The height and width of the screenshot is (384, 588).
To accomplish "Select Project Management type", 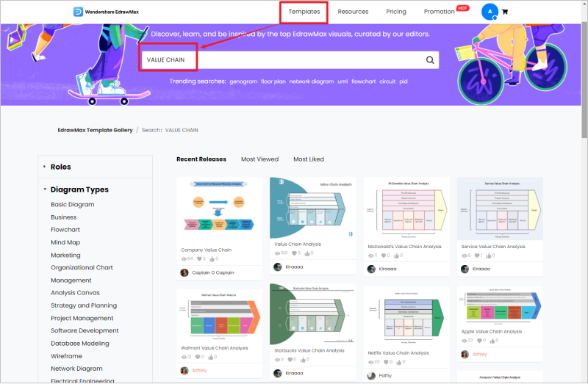I will pyautogui.click(x=82, y=318).
